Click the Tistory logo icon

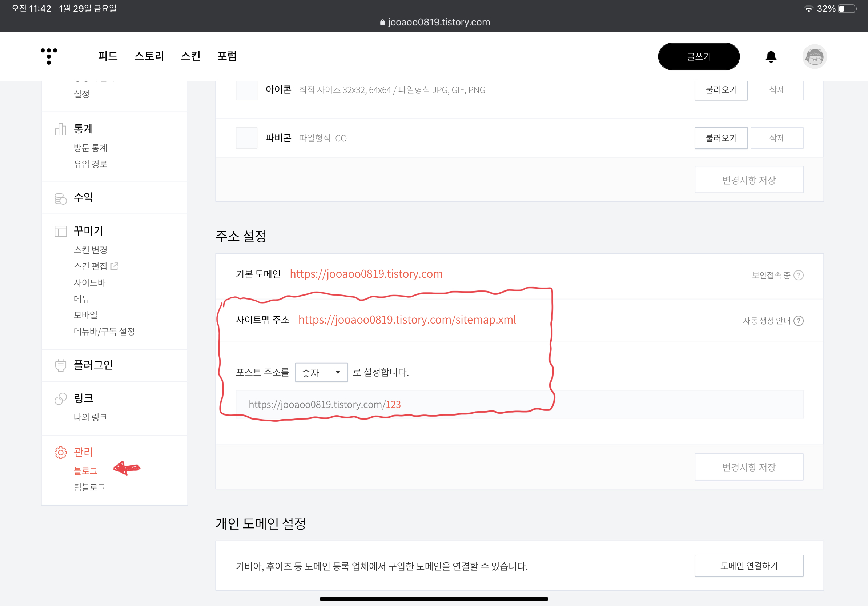49,56
